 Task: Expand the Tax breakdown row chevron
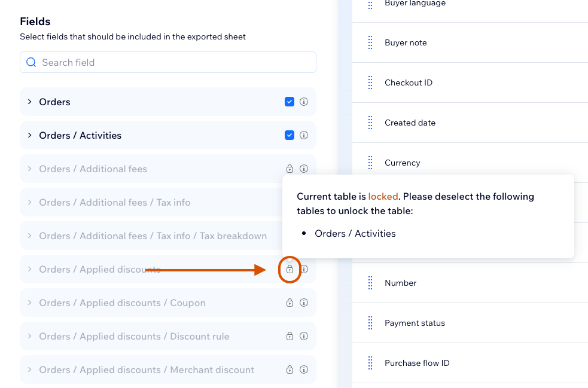point(30,236)
